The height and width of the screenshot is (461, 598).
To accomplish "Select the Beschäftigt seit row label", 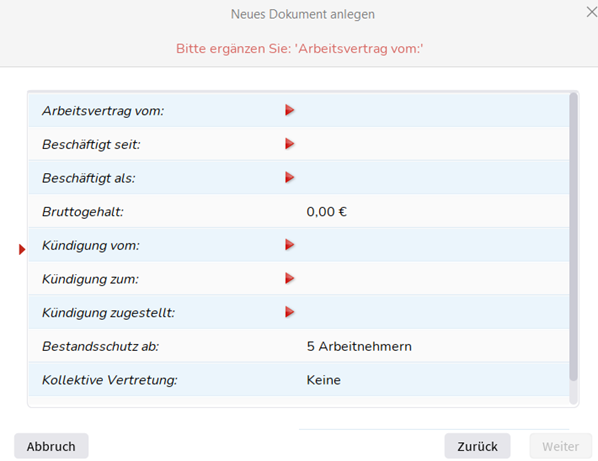I will pos(91,145).
